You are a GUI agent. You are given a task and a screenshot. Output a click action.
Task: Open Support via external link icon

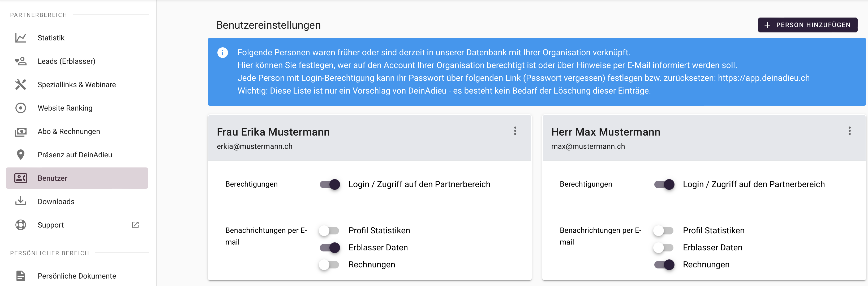(135, 225)
